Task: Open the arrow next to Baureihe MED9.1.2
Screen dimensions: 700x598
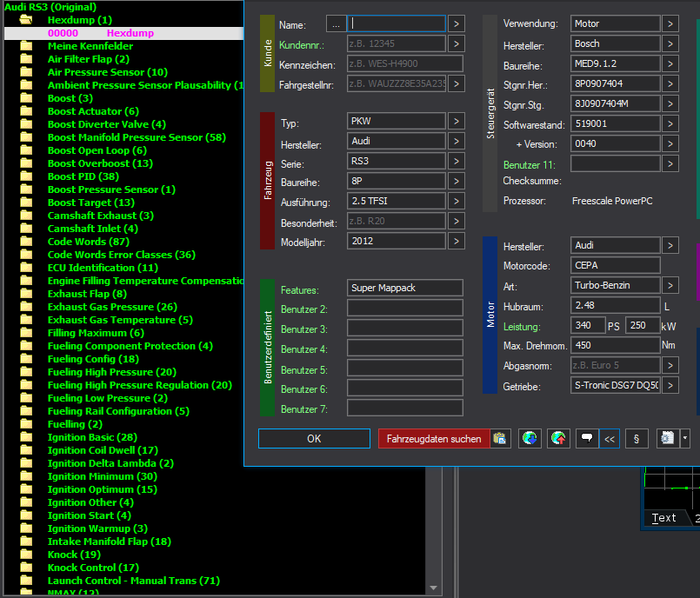Action: coord(670,63)
